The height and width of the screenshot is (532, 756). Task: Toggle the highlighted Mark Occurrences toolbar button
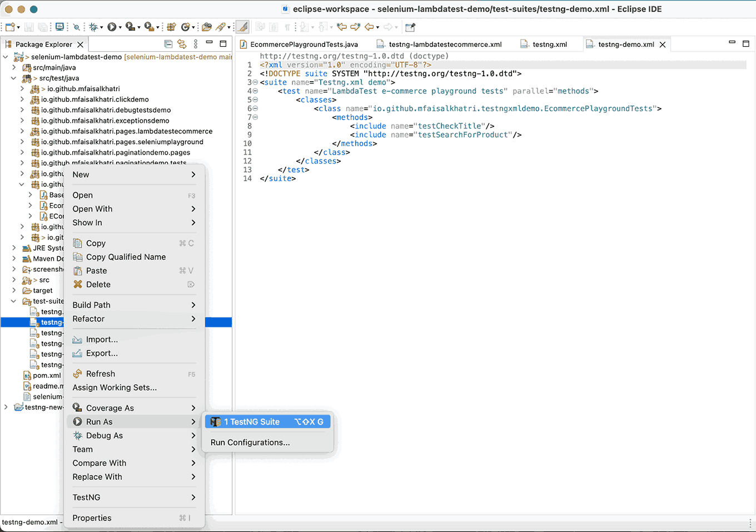click(243, 26)
